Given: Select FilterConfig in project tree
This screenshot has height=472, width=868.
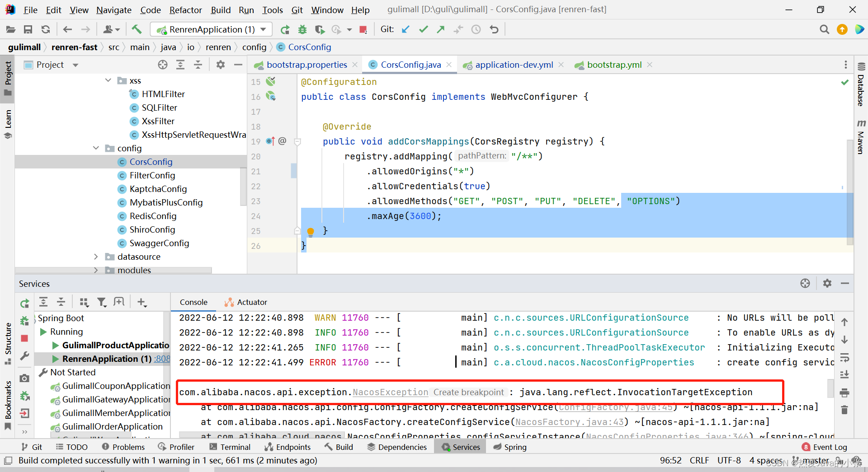Looking at the screenshot, I should [152, 175].
